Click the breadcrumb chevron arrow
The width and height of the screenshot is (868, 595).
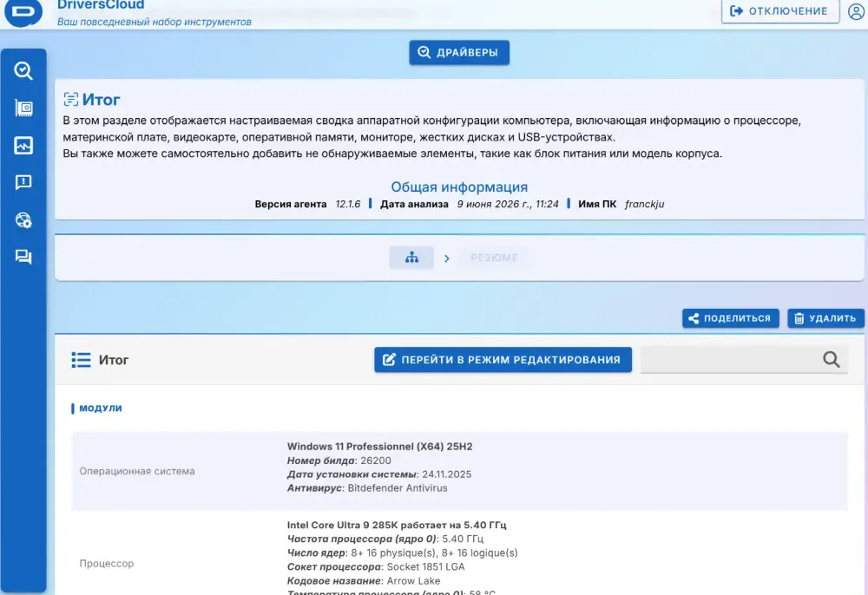tap(447, 258)
